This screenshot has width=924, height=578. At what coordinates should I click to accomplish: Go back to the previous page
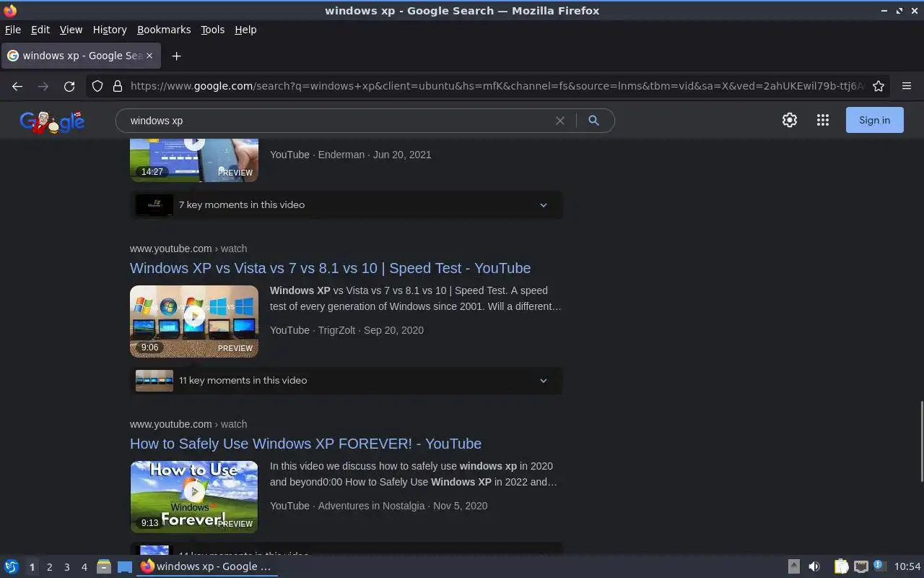17,86
